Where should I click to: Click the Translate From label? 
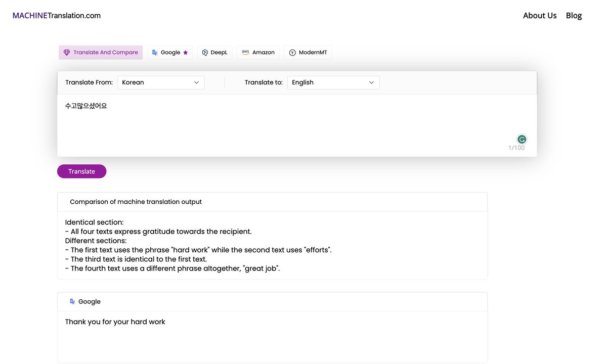pyautogui.click(x=89, y=82)
